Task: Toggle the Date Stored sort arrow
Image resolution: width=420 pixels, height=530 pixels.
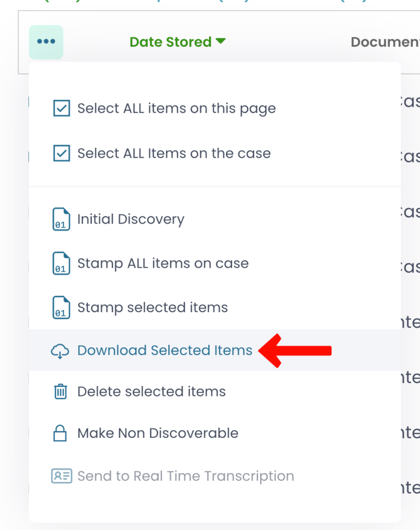Action: (x=221, y=41)
